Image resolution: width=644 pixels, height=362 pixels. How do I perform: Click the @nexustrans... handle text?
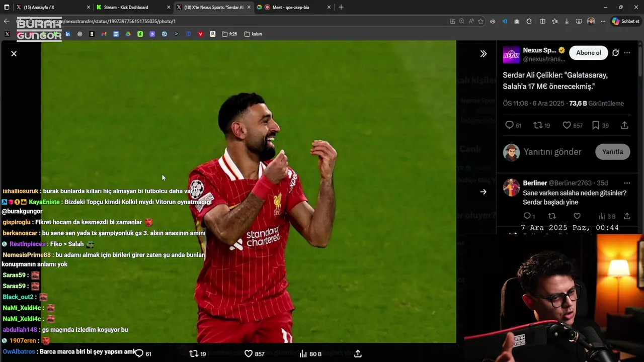click(x=544, y=59)
